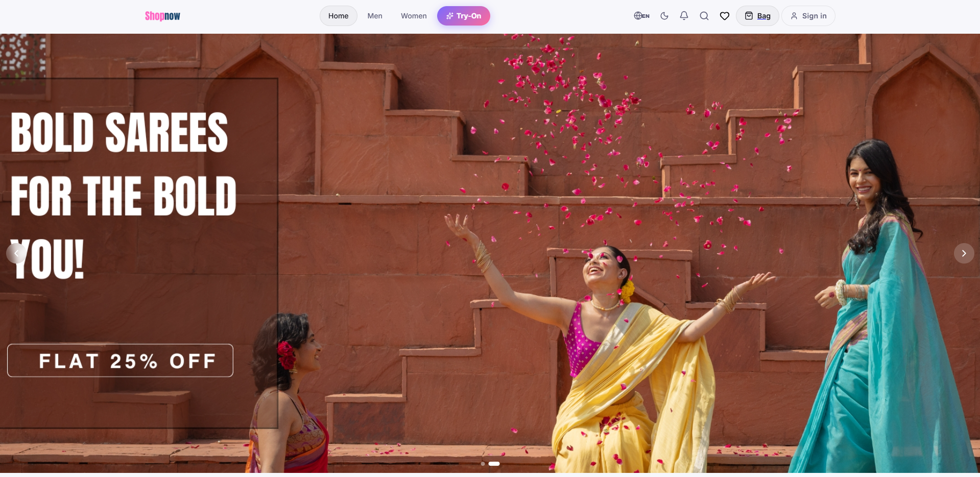Open the language globe selector
Screen dimensions: 980x477
641,16
